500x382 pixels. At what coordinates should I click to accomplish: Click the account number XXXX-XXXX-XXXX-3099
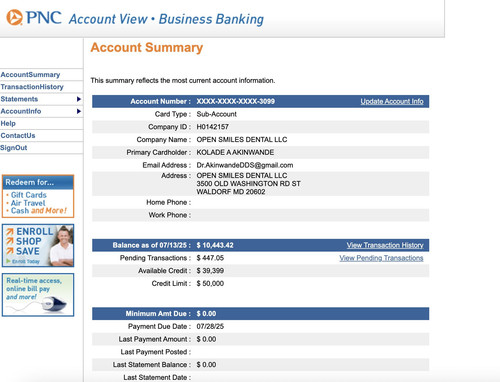pyautogui.click(x=235, y=101)
